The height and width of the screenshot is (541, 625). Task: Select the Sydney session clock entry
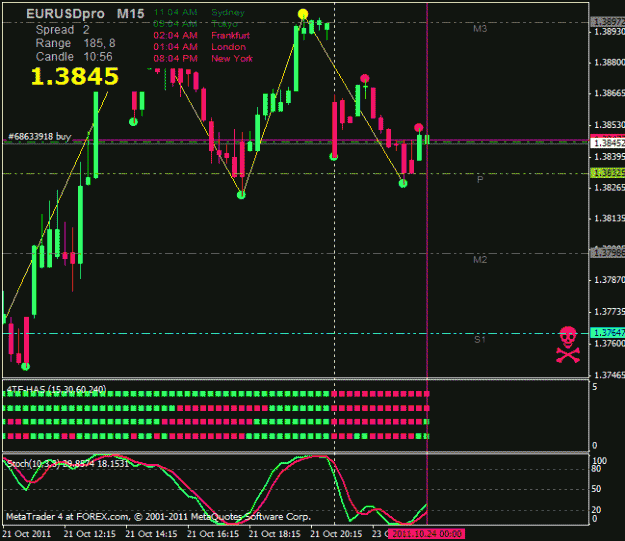pos(199,12)
